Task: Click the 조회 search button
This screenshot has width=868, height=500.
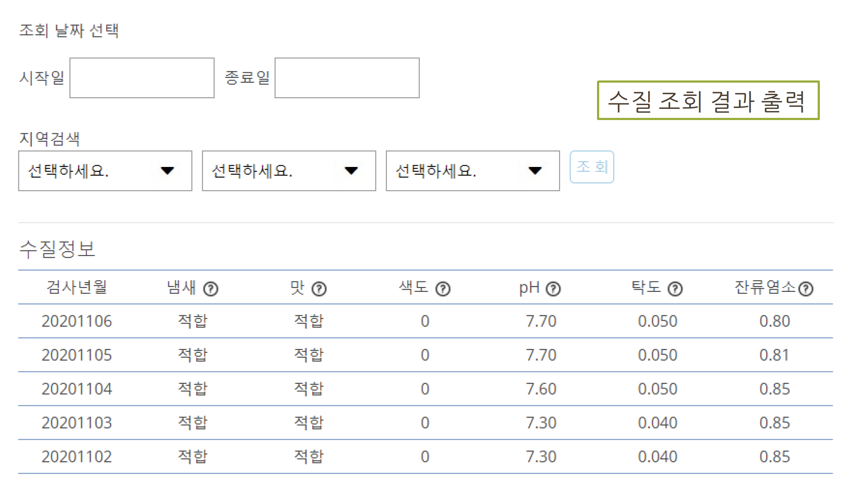Action: (x=591, y=167)
